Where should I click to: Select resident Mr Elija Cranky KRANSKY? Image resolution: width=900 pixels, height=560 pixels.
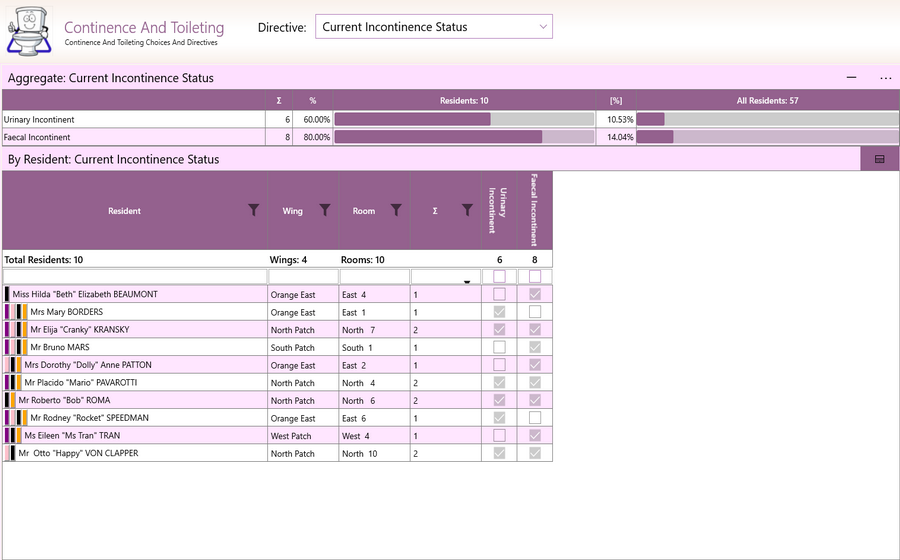click(80, 329)
